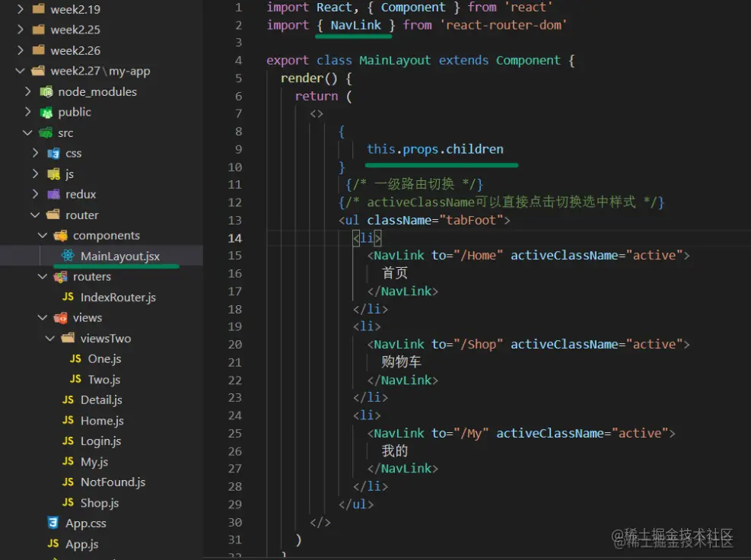Click the components folder icon
Screen dimensions: 751x560
pyautogui.click(x=61, y=235)
